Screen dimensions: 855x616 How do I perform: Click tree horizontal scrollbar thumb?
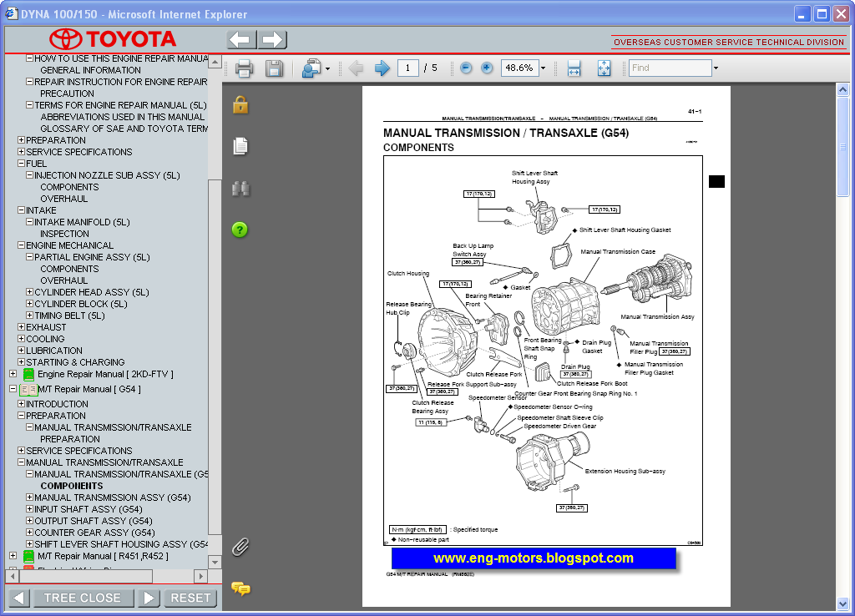click(86, 576)
